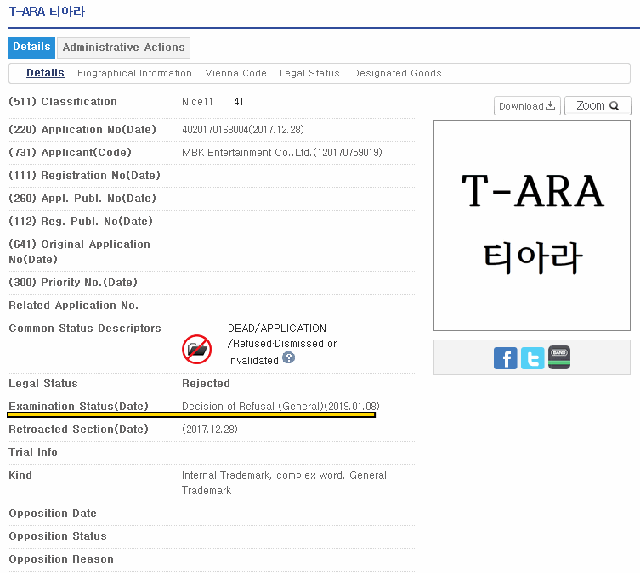The width and height of the screenshot is (640, 573).
Task: Jump to Biographical Information section
Action: 134,73
